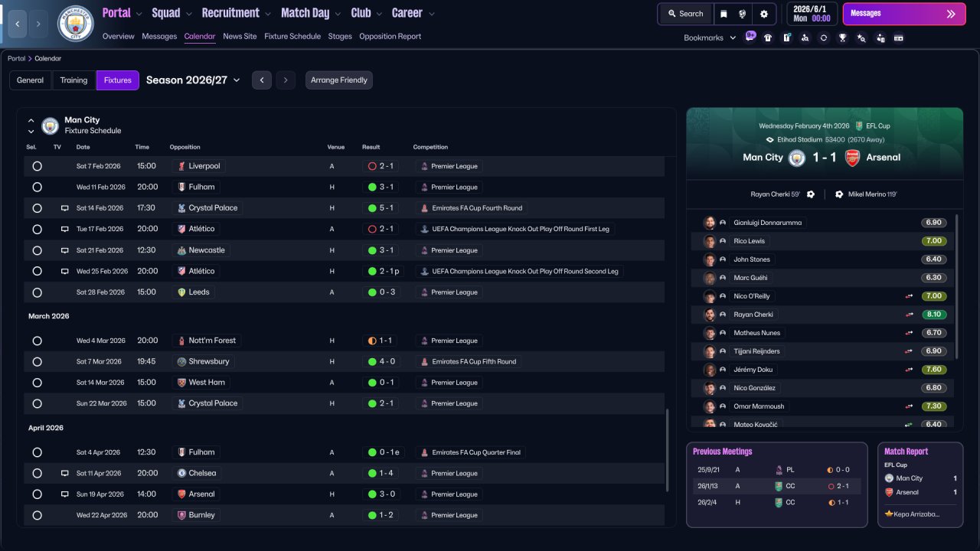Select the Leeds fixture radio button
980x551 pixels.
coord(37,292)
